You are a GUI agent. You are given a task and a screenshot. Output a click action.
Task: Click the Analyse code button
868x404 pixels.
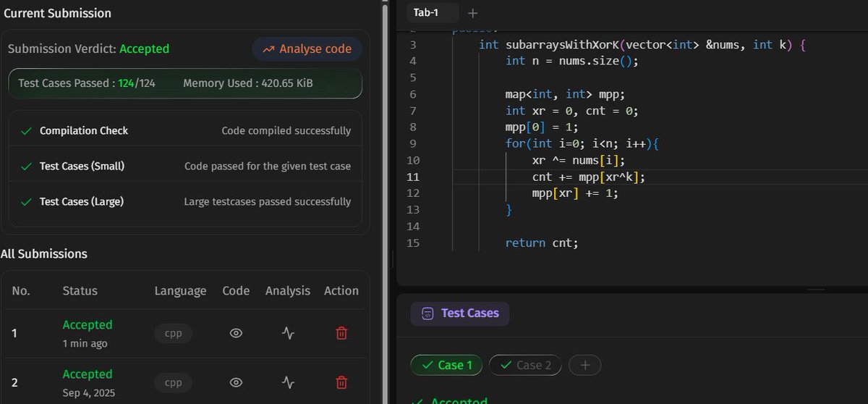point(307,49)
